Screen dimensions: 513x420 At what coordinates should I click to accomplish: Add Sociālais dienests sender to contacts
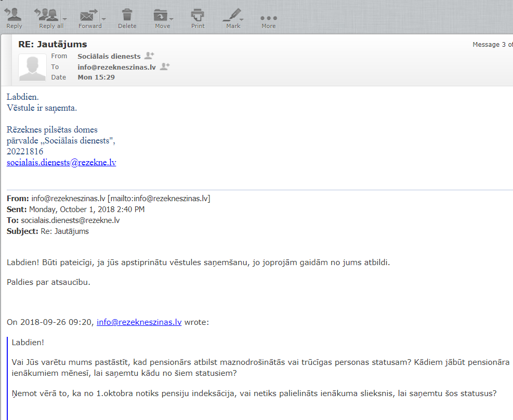pos(149,56)
